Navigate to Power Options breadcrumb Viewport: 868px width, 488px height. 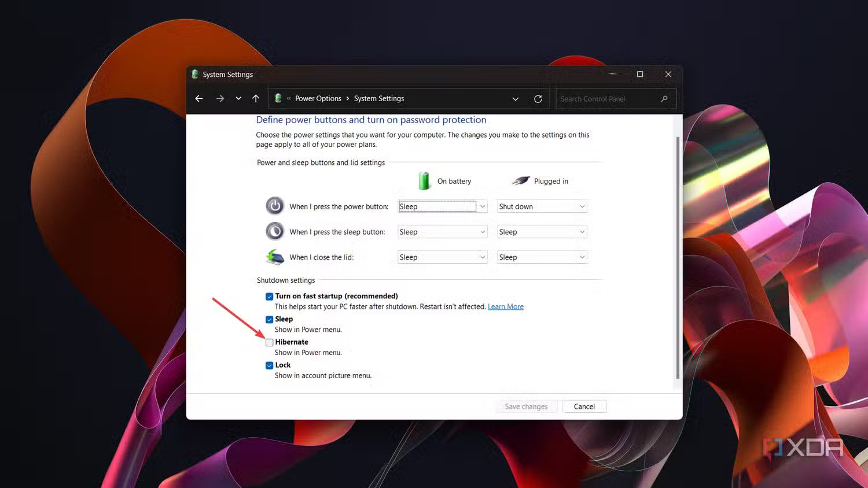click(x=318, y=98)
